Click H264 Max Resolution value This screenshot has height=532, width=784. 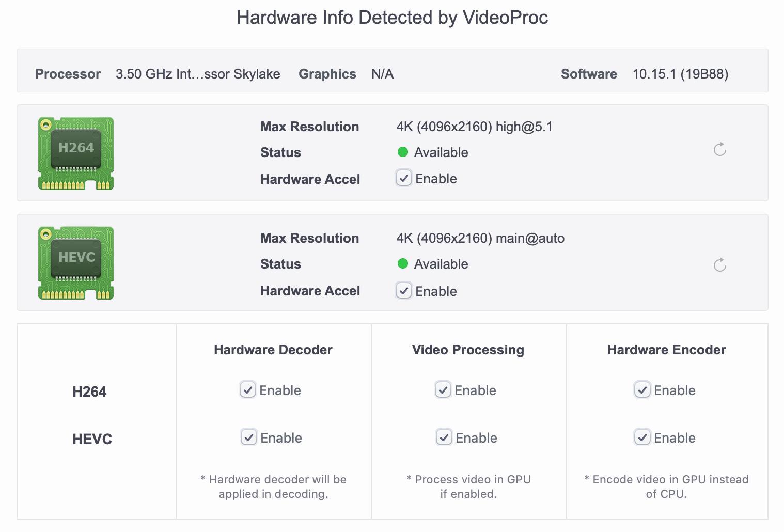click(474, 127)
